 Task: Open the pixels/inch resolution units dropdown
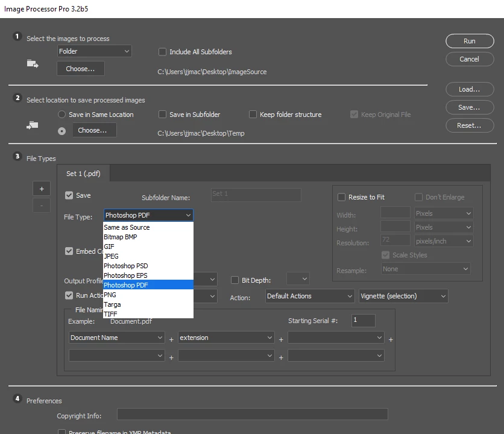pyautogui.click(x=444, y=241)
